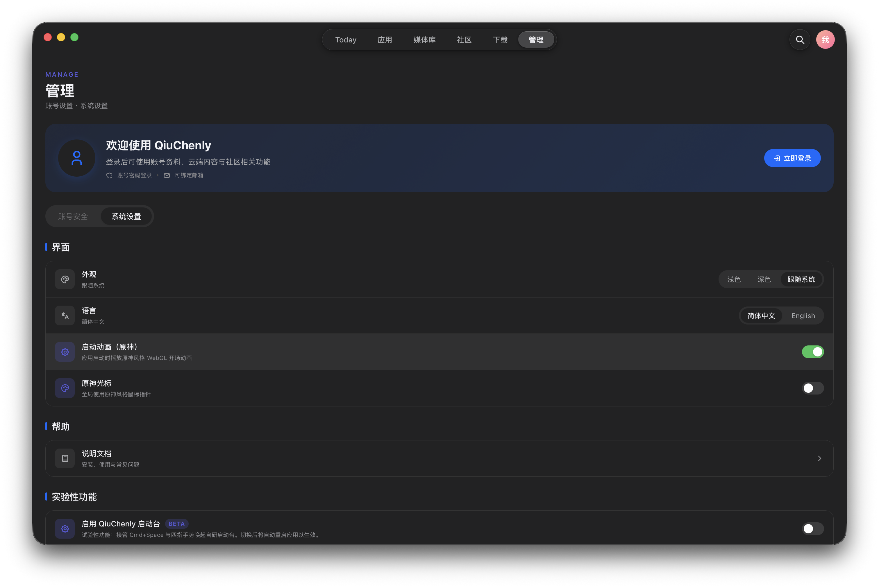
Task: Go to the 社区 tab
Action: tap(464, 40)
